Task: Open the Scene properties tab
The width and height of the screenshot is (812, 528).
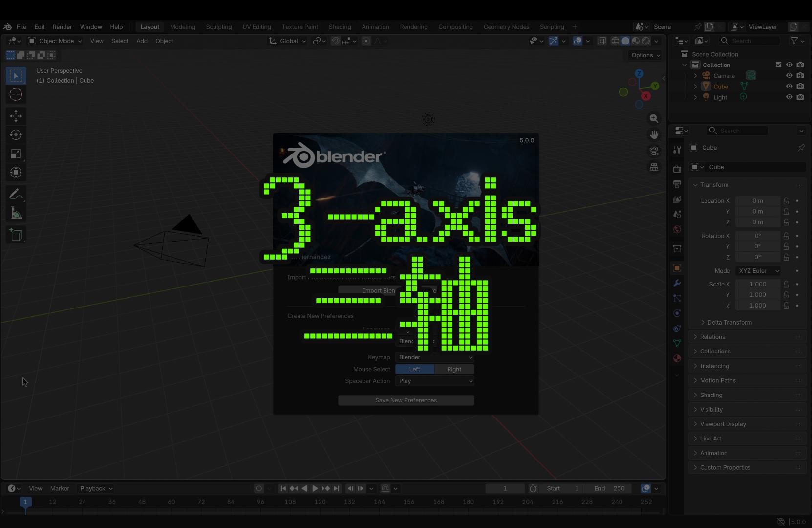Action: 677,214
